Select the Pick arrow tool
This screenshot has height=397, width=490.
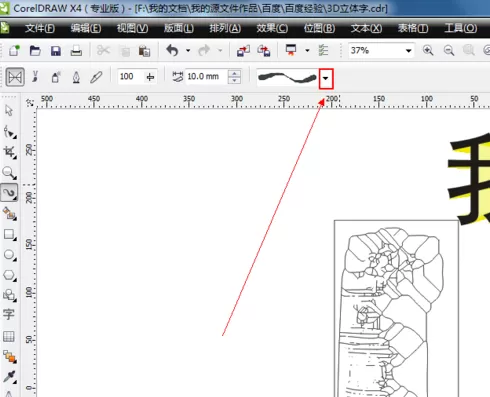pyautogui.click(x=9, y=111)
